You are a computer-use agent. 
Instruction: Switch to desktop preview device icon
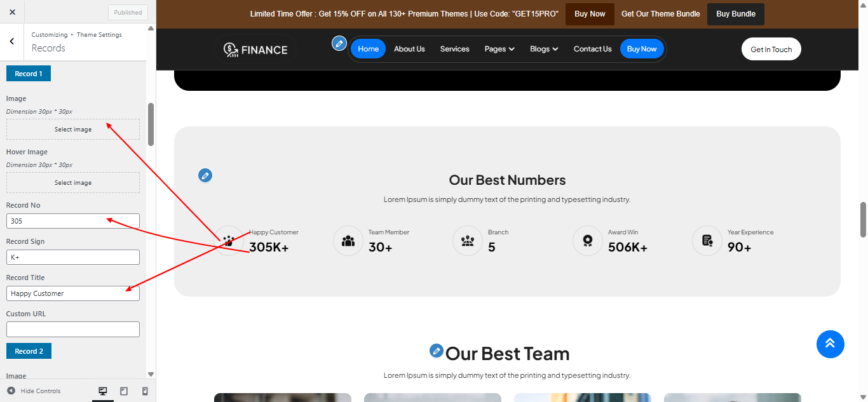(103, 391)
